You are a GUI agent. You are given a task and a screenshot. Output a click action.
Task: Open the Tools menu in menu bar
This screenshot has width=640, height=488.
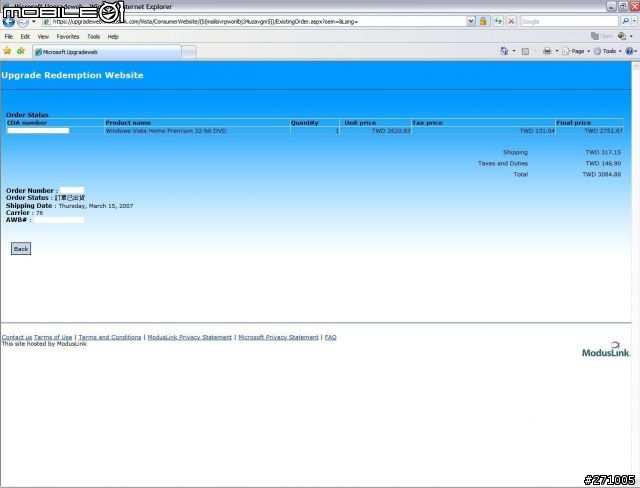coord(93,37)
